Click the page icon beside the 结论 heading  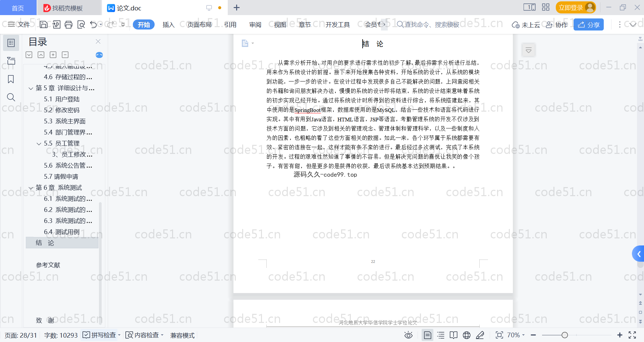tap(245, 43)
